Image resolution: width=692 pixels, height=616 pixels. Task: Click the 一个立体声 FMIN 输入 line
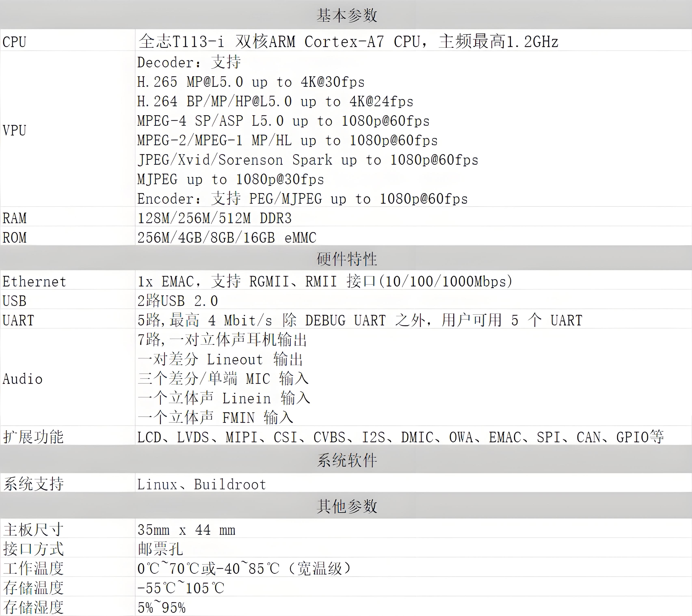click(215, 418)
